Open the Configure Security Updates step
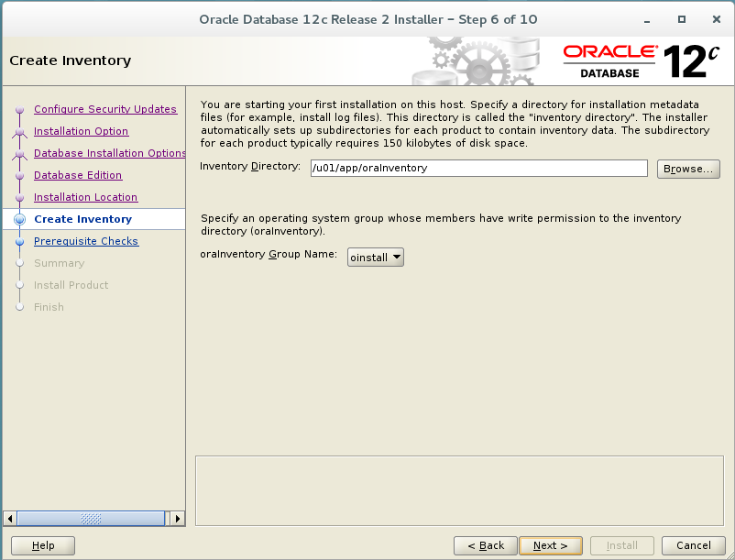Viewport: 735px width, 560px height. point(105,109)
